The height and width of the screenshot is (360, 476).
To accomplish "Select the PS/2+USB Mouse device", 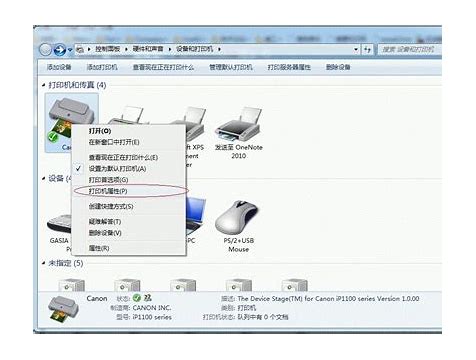I will pyautogui.click(x=238, y=226).
